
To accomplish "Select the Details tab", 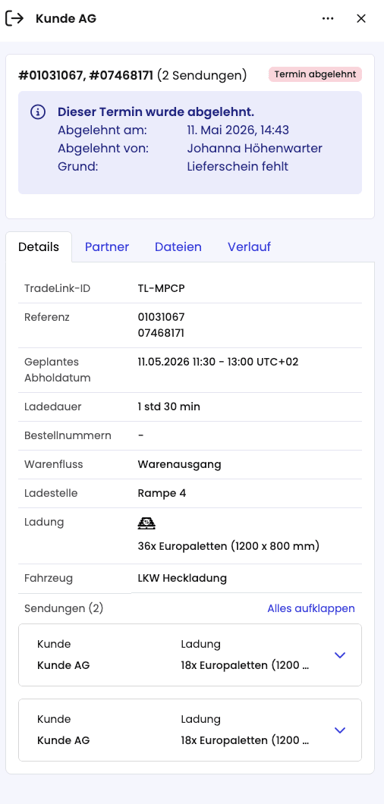I will (x=38, y=247).
